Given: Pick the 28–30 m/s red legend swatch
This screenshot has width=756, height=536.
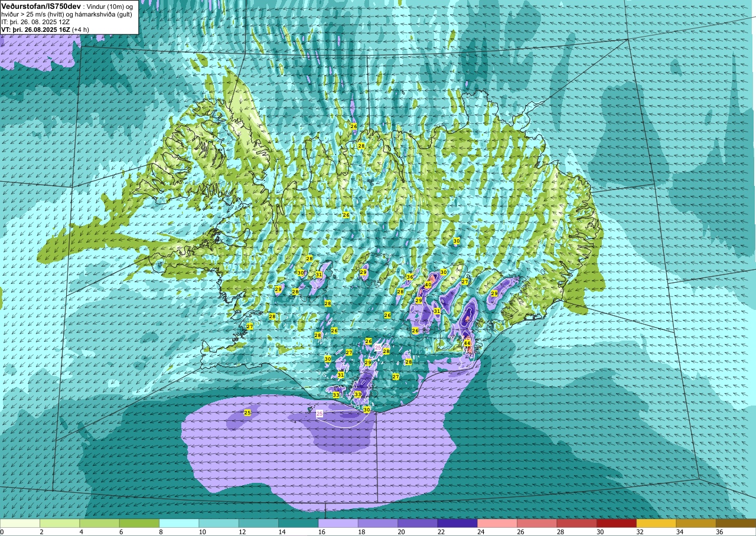Looking at the screenshot, I should coord(576,523).
